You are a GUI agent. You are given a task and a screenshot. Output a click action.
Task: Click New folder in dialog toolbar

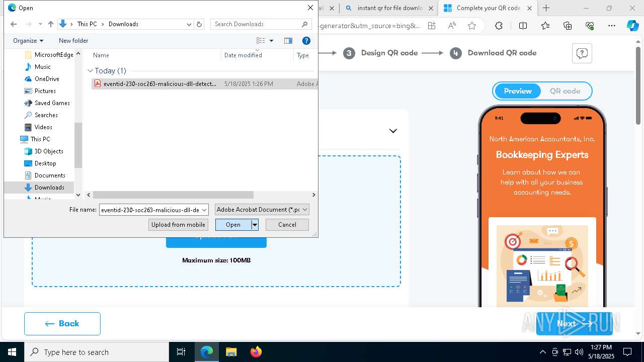[73, 41]
